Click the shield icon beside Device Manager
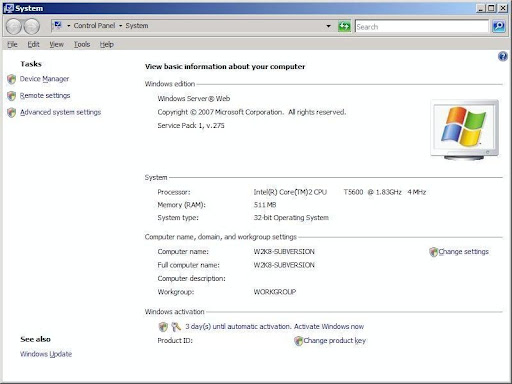This screenshot has height=384, width=512. pos(12,79)
